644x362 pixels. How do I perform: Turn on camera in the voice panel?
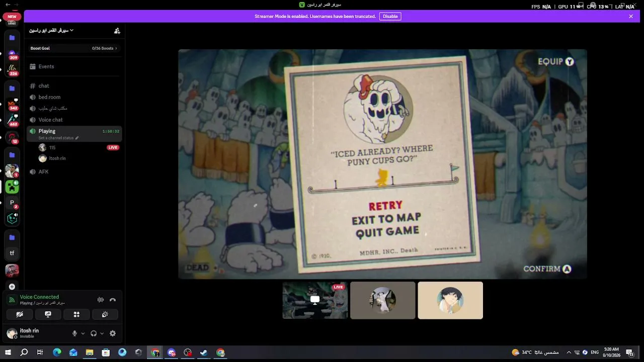pyautogui.click(x=20, y=314)
